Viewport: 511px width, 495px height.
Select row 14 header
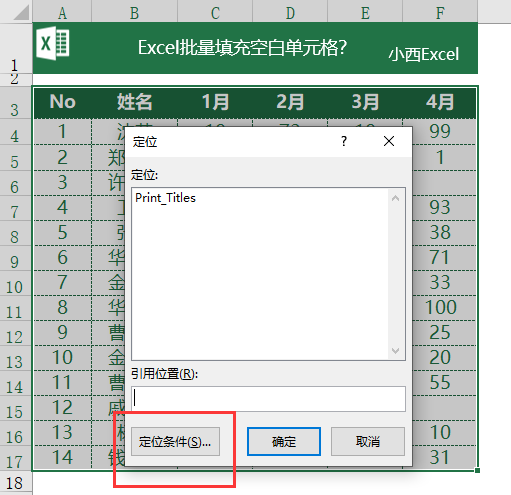tap(16, 383)
